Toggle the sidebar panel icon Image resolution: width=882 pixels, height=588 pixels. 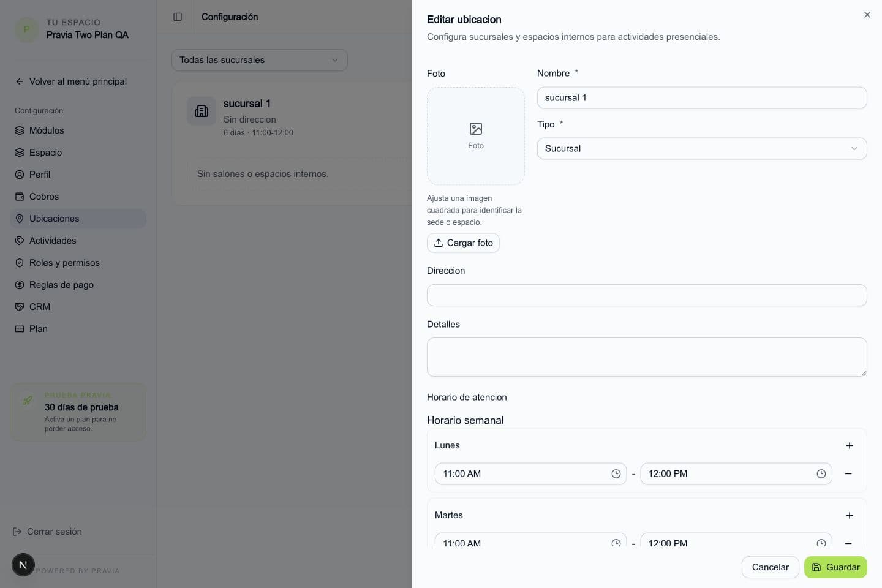pyautogui.click(x=178, y=17)
